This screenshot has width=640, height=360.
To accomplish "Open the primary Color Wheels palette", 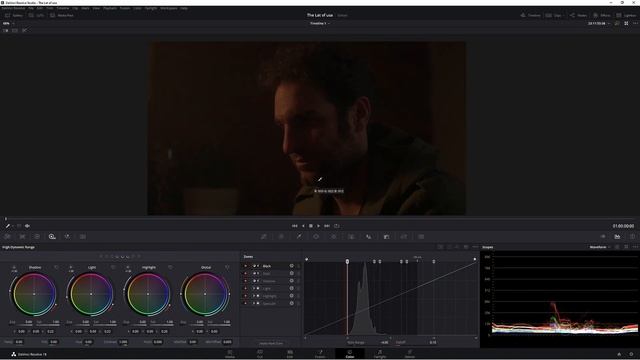I will click(x=37, y=237).
